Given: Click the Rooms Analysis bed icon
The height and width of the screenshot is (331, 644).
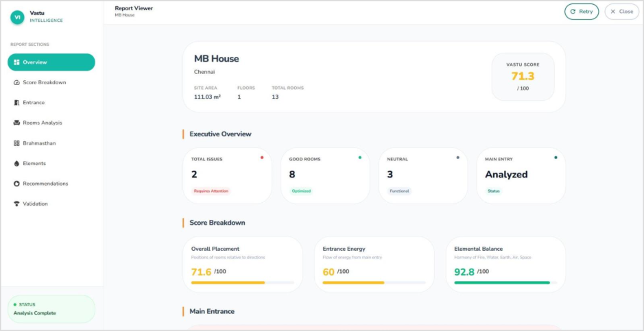Looking at the screenshot, I should [x=16, y=123].
